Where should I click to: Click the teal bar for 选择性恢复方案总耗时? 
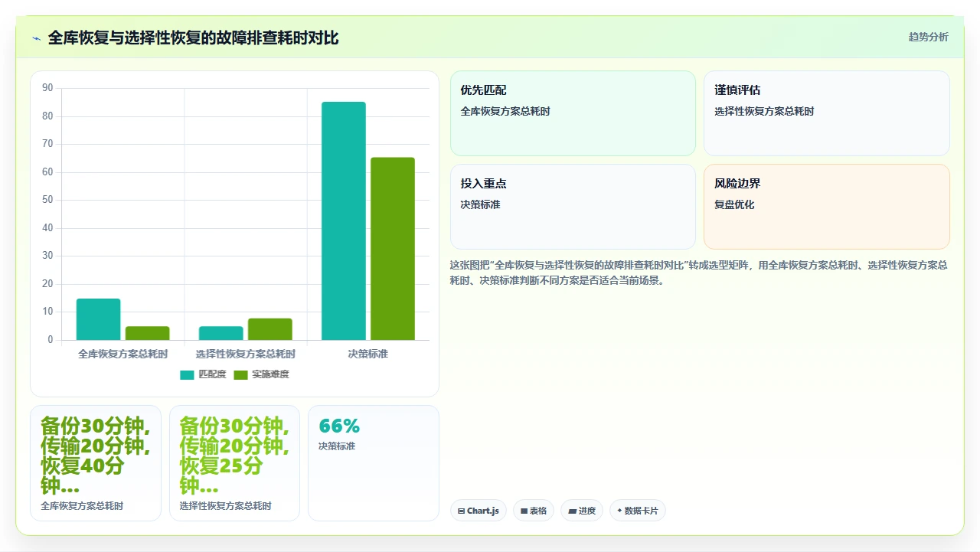[x=221, y=333]
